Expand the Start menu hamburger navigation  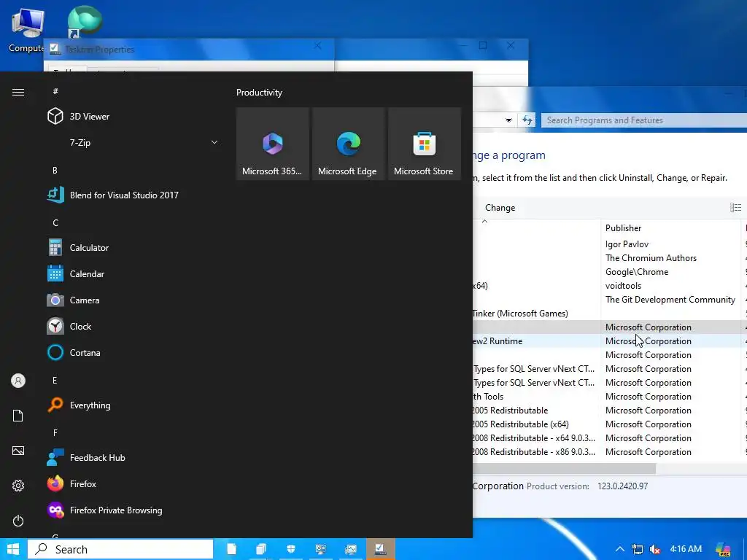(x=18, y=93)
